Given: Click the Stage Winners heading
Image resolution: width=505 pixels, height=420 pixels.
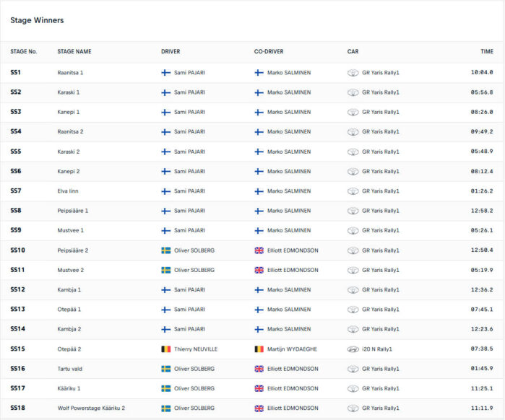Looking at the screenshot, I should pos(37,20).
